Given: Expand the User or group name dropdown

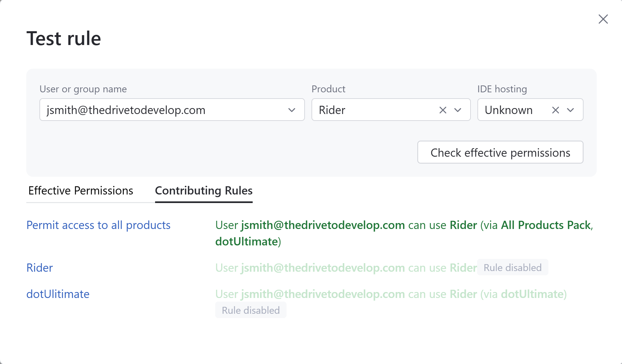Looking at the screenshot, I should [x=291, y=110].
